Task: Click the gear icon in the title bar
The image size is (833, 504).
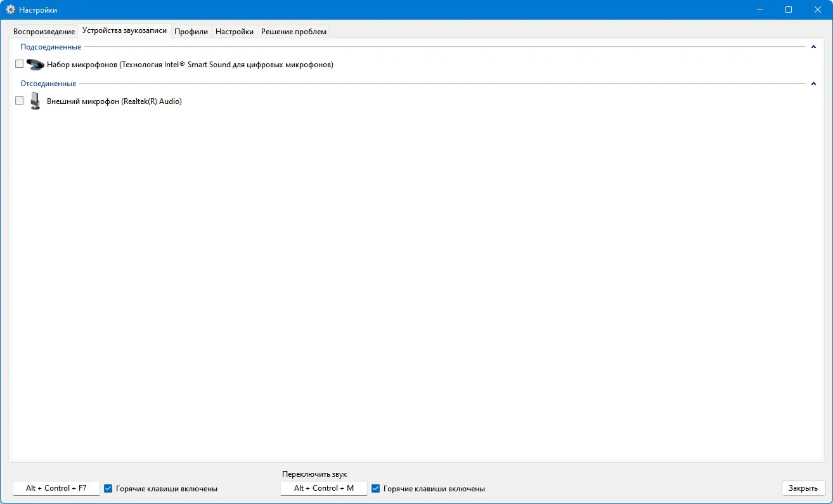Action: coord(10,10)
